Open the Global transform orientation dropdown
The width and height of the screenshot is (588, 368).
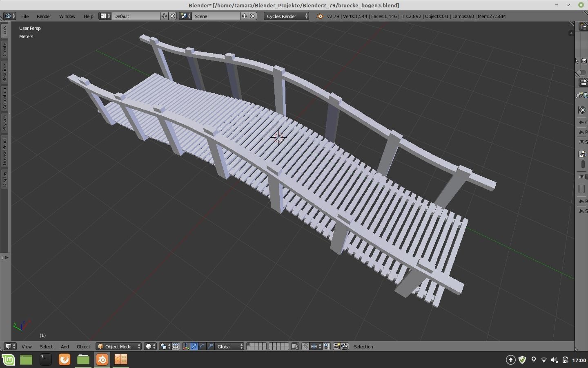229,346
